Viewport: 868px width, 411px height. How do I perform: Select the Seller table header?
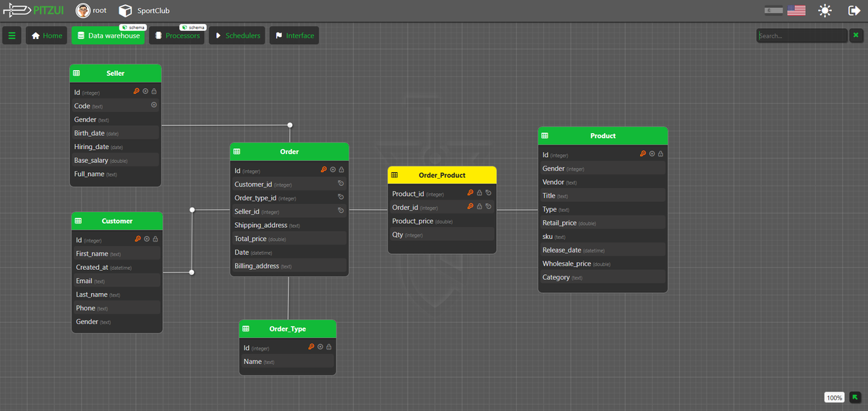[x=116, y=73]
